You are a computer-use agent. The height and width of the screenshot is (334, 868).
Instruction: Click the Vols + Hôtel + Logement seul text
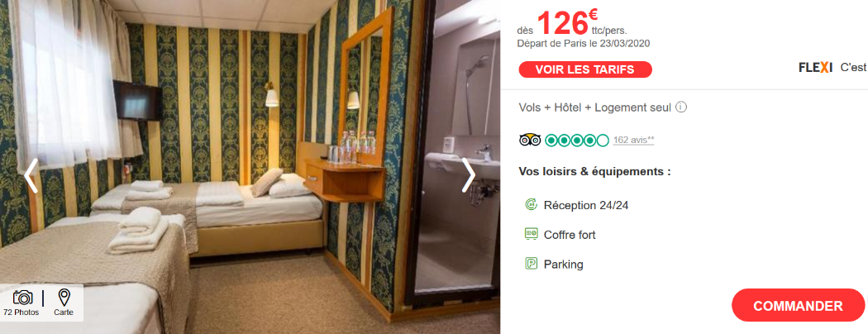coord(595,107)
